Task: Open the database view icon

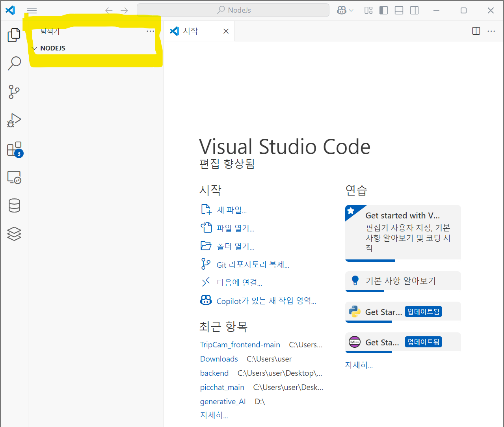Action: pos(14,205)
